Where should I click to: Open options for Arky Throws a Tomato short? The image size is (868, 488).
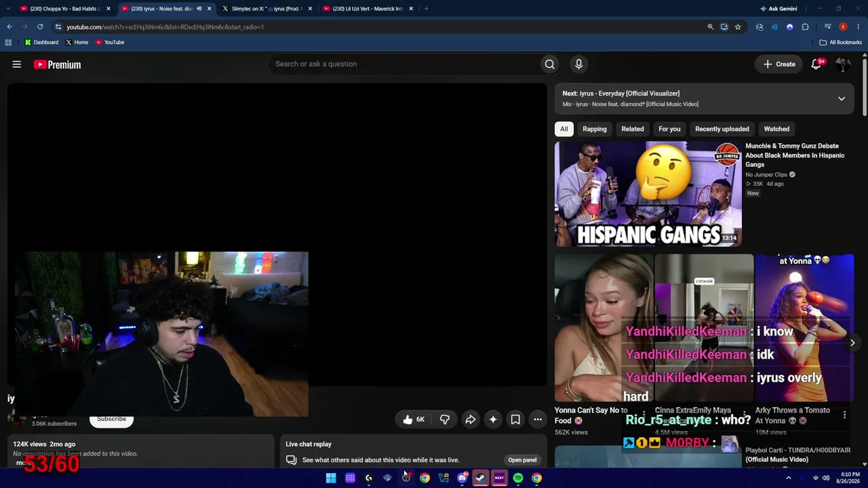pyautogui.click(x=845, y=414)
